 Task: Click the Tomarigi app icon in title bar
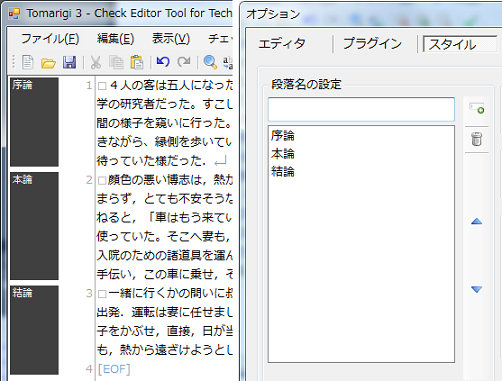coord(14,14)
